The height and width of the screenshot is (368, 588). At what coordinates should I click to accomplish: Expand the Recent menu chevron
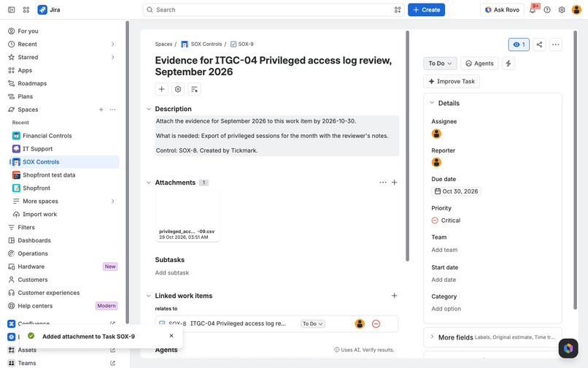point(112,45)
